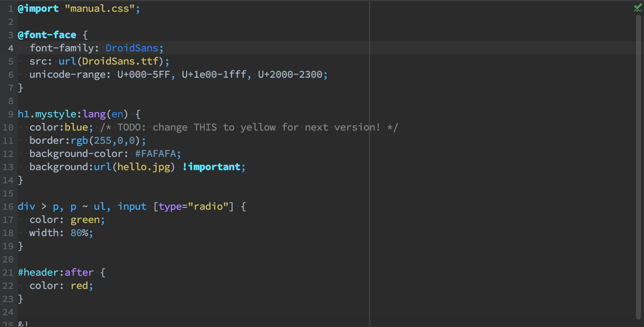Click the #header selector
The height and width of the screenshot is (327, 644).
pos(38,272)
